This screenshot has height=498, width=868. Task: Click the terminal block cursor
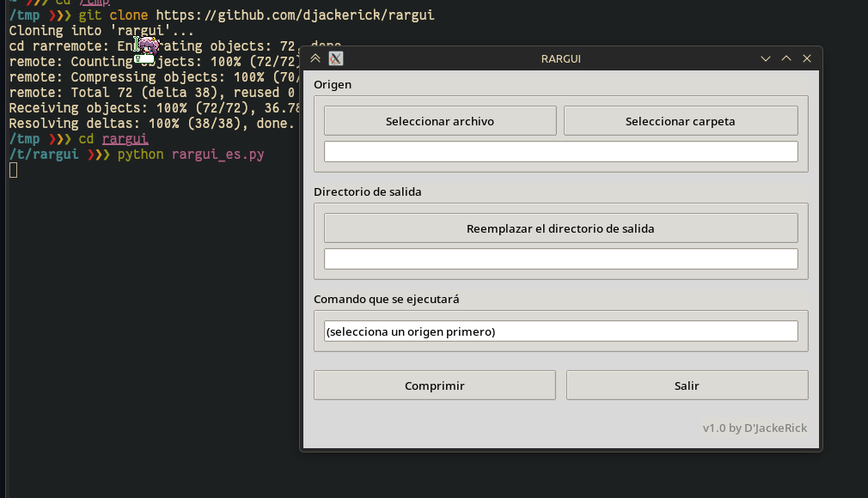tap(13, 170)
